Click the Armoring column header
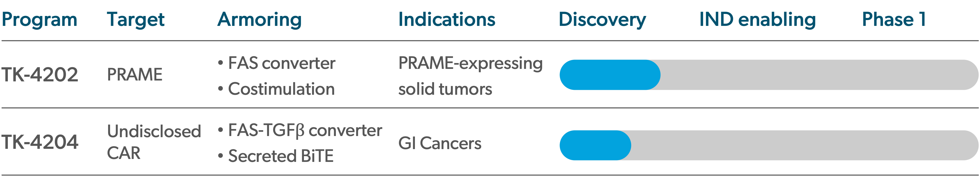Screen dimensions: 980x177 [259, 20]
